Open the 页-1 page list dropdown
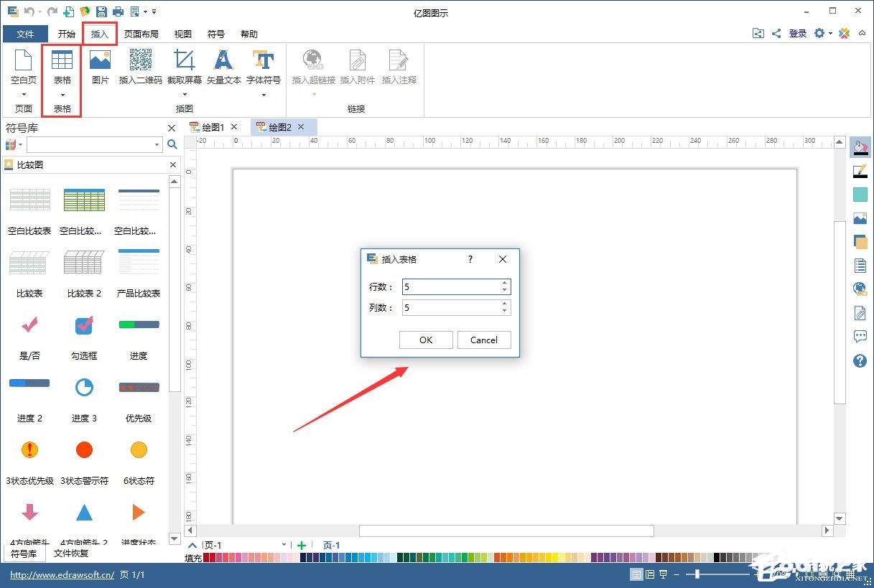 tap(284, 546)
